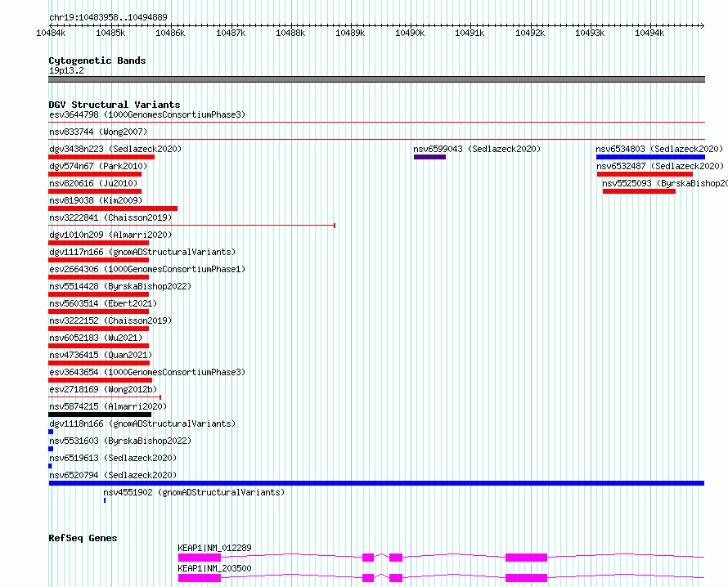Click the tiny blue mark under nsv4551902
This screenshot has width=728, height=587.
pos(105,500)
